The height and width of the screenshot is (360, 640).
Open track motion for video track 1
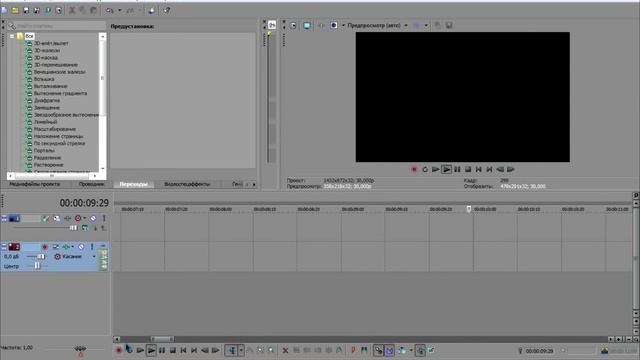click(x=57, y=218)
